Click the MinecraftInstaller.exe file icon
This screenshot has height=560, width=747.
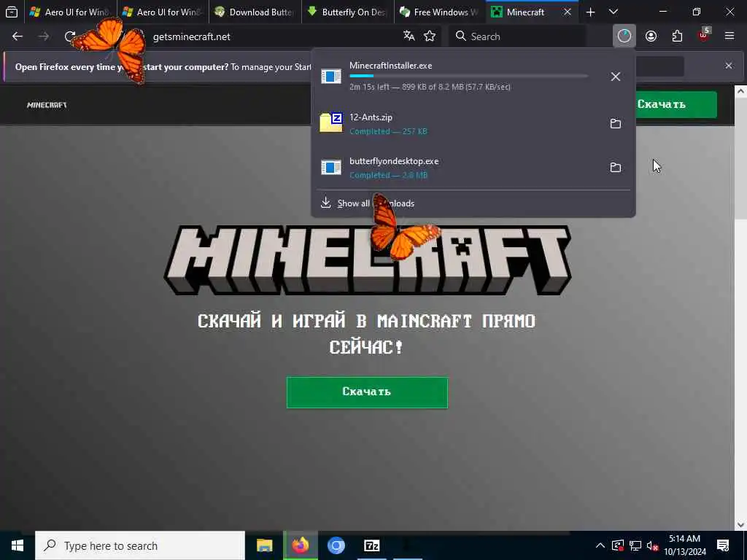(x=331, y=76)
